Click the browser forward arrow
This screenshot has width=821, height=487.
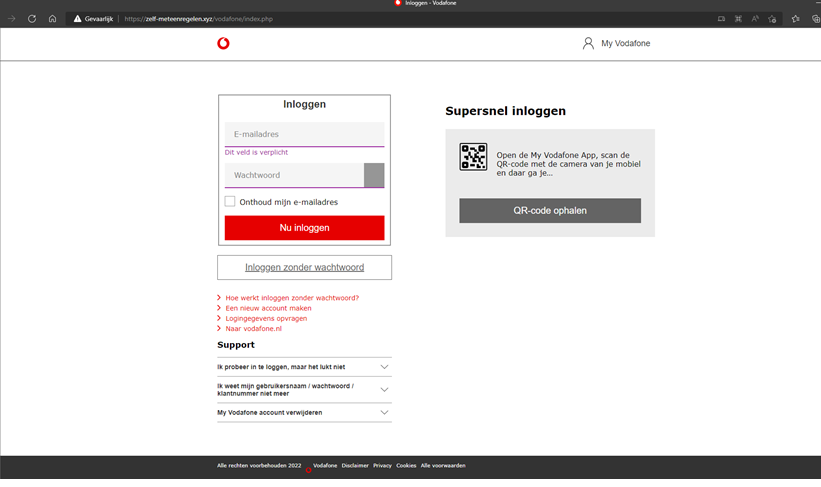(12, 19)
